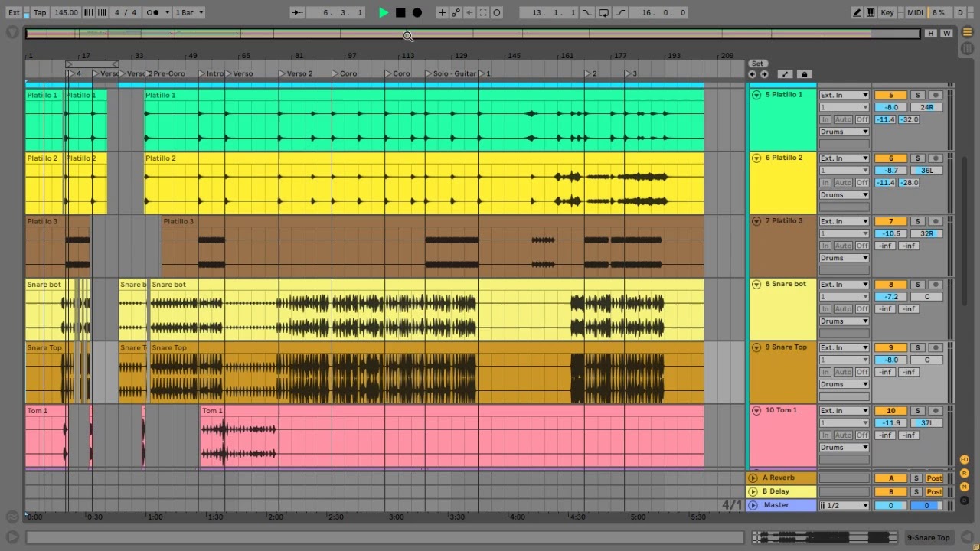Toggle the Follow playback arrow button
This screenshot has width=980, height=551.
[x=298, y=12]
